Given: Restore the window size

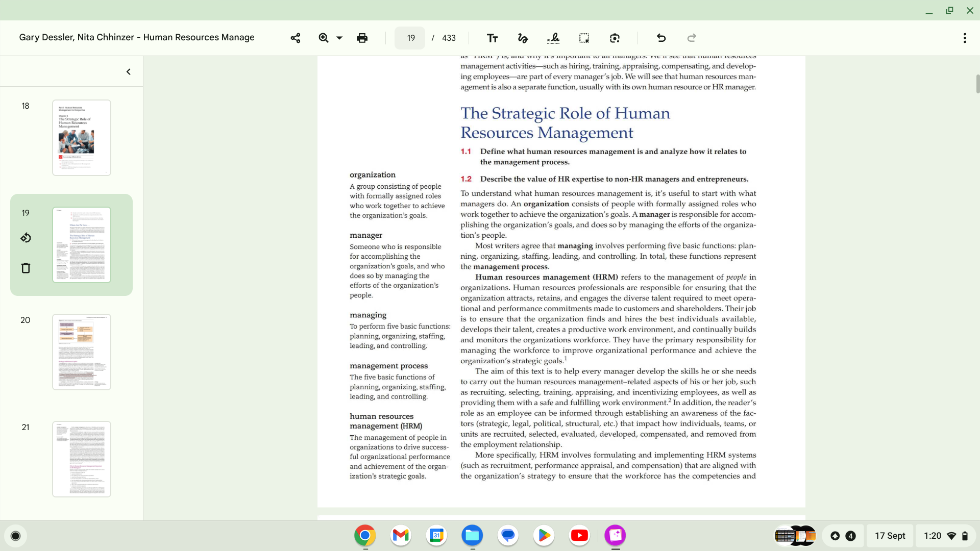Looking at the screenshot, I should pyautogui.click(x=949, y=10).
